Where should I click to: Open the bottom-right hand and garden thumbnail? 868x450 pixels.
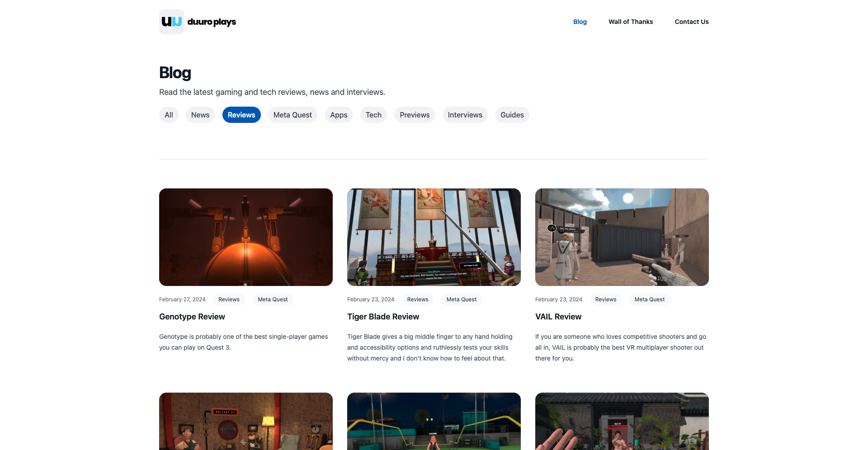pyautogui.click(x=622, y=421)
